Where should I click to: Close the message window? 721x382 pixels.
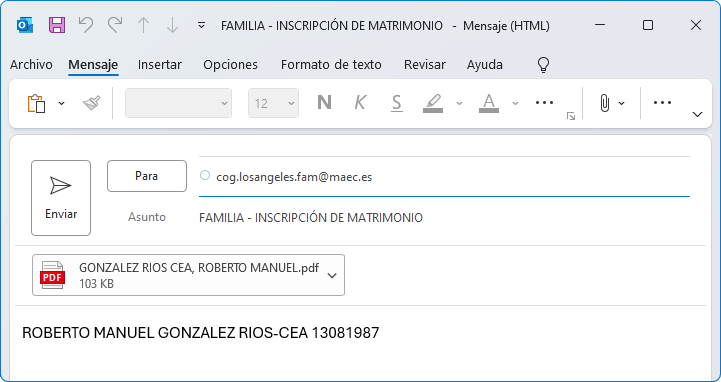pos(696,25)
